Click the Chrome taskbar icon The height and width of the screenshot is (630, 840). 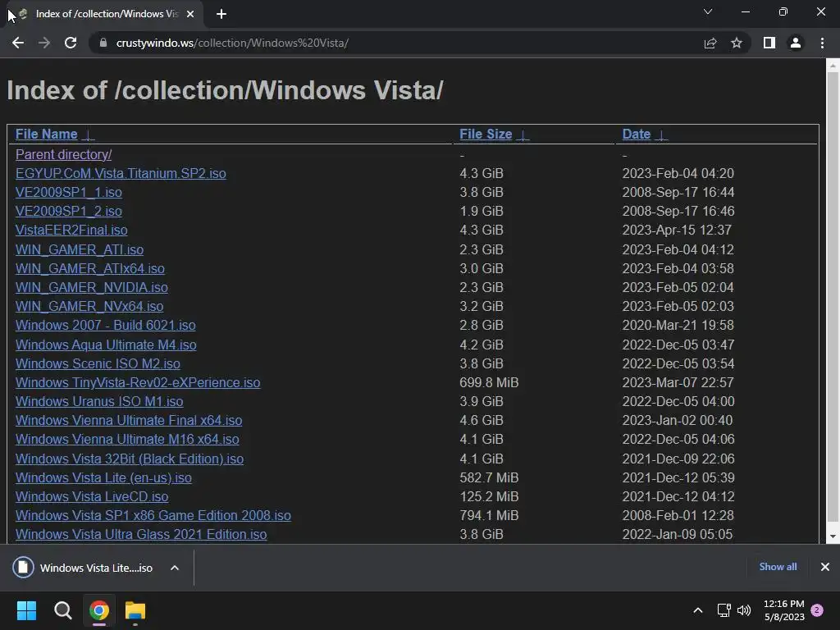99,610
